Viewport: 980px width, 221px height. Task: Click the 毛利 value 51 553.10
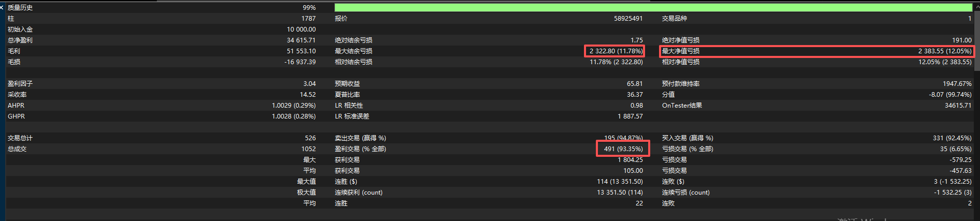click(x=301, y=51)
